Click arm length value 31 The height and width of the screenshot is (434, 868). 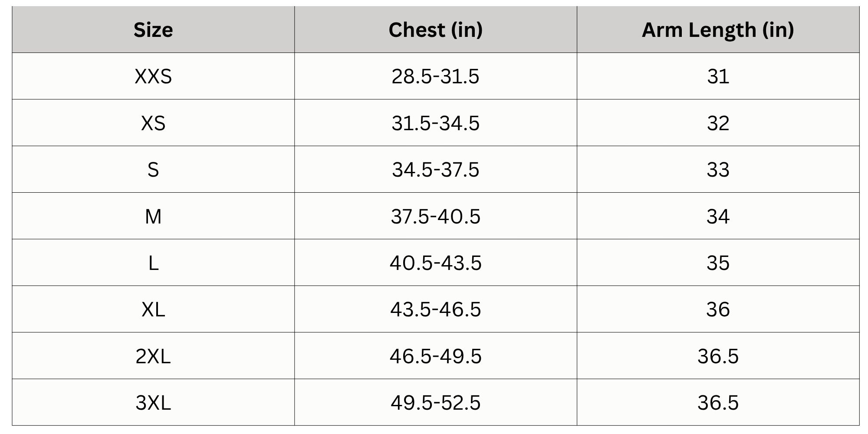718,76
